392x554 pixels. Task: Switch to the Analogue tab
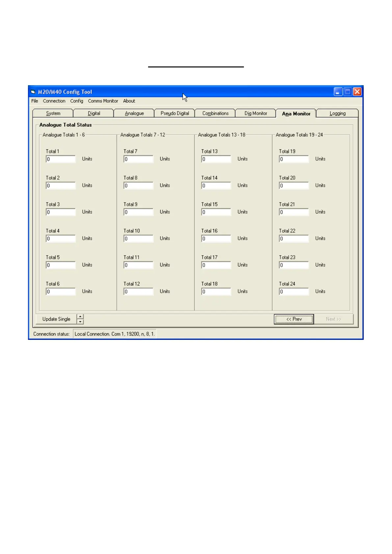(x=134, y=113)
